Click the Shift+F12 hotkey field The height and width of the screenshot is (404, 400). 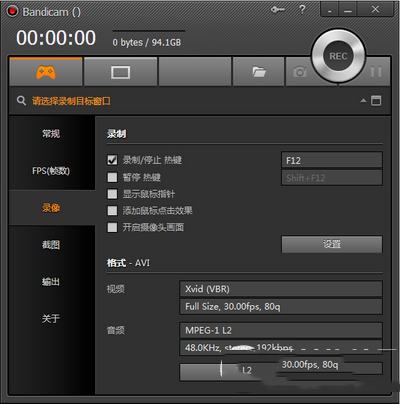(x=332, y=178)
